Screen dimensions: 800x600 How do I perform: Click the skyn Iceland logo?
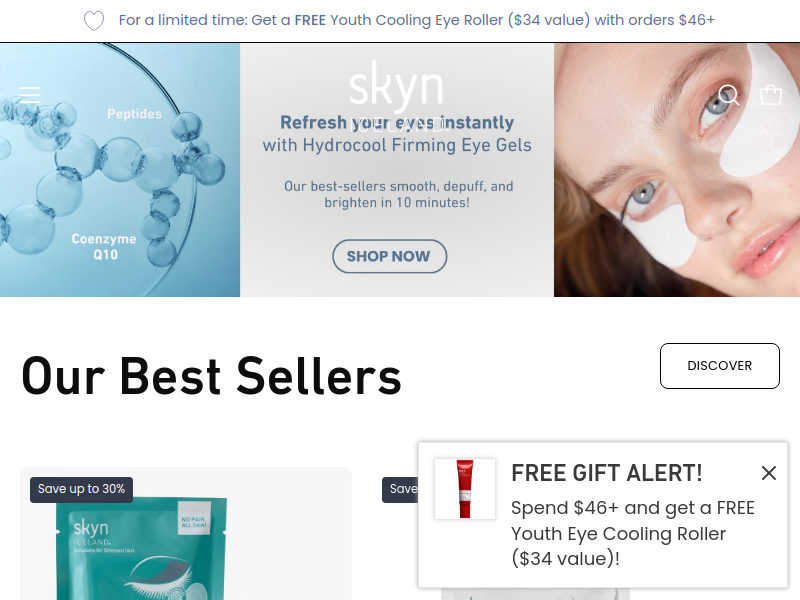tap(396, 94)
